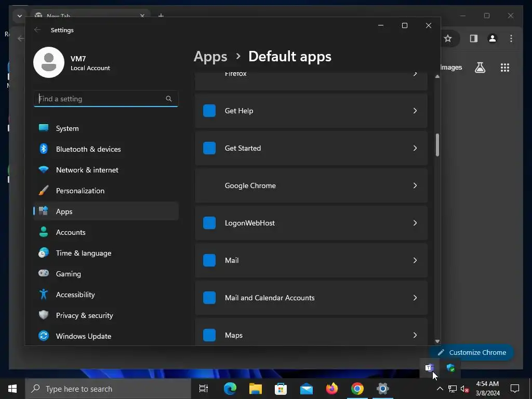Open Microsoft Store from taskbar
532x399 pixels.
pyautogui.click(x=281, y=389)
